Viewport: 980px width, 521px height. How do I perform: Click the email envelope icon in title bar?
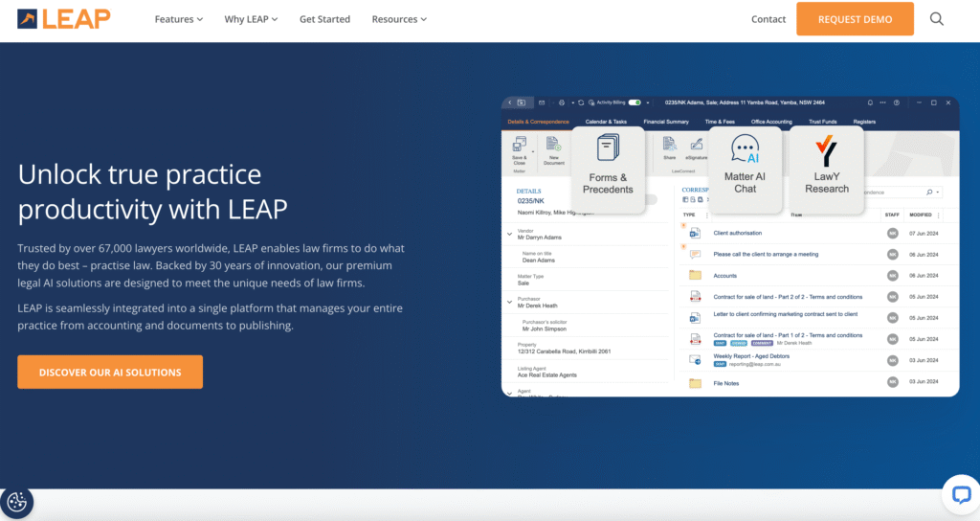(x=542, y=102)
